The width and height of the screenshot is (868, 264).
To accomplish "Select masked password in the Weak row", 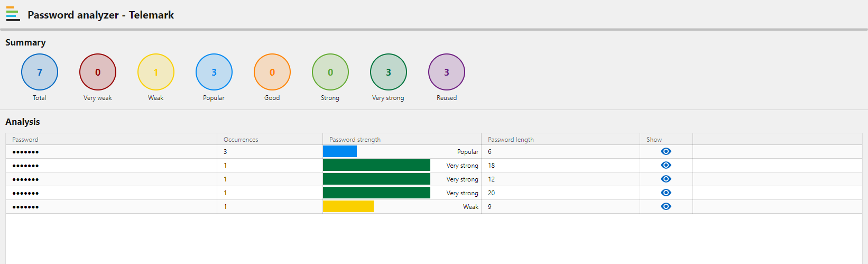I will 25,207.
